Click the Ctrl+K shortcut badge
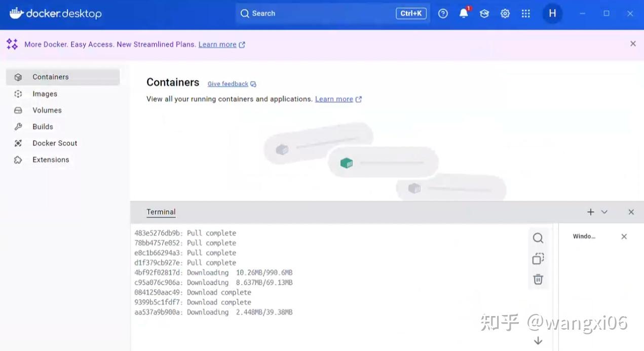The height and width of the screenshot is (351, 644). 411,14
